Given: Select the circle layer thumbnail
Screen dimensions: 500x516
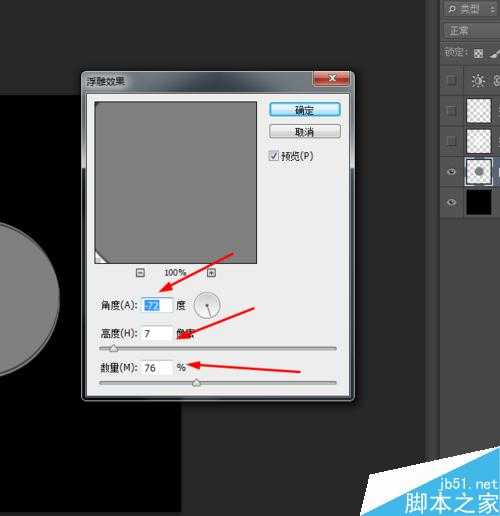Looking at the screenshot, I should click(479, 172).
